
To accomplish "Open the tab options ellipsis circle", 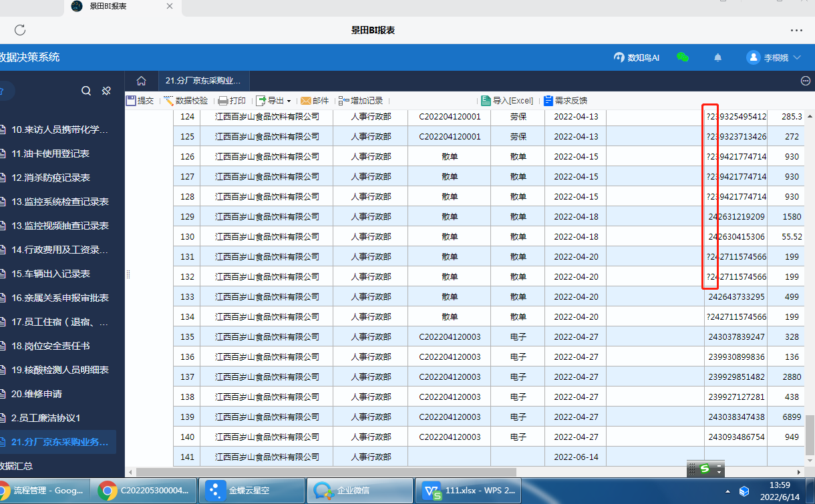I will (x=805, y=81).
